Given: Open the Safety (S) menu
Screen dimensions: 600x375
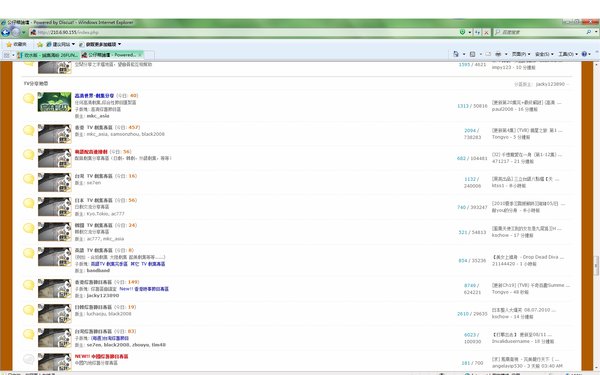Looking at the screenshot, I should click(x=544, y=54).
